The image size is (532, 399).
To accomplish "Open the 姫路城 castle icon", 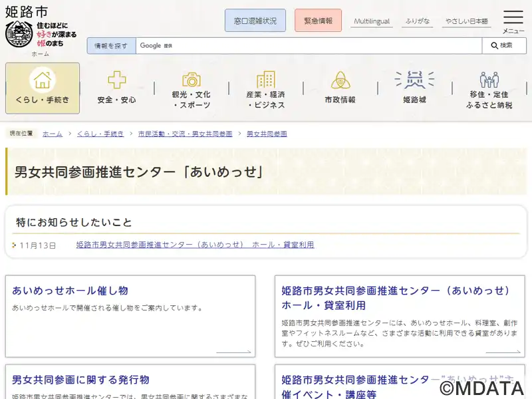I will pos(414,80).
